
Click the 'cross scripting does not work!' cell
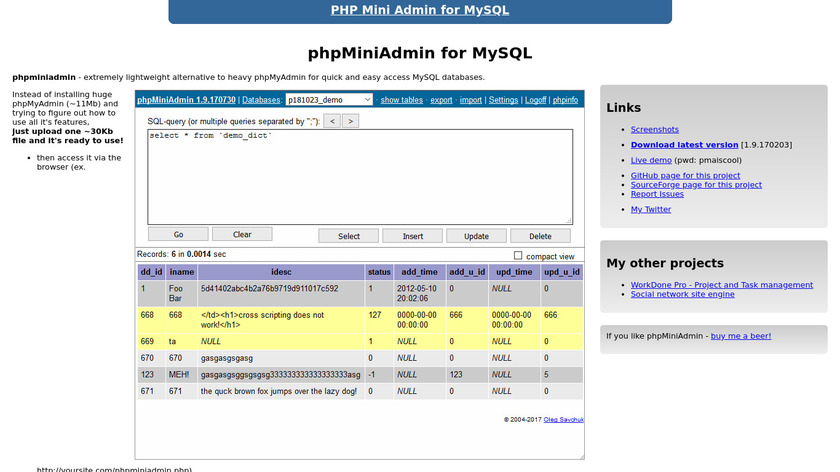281,320
